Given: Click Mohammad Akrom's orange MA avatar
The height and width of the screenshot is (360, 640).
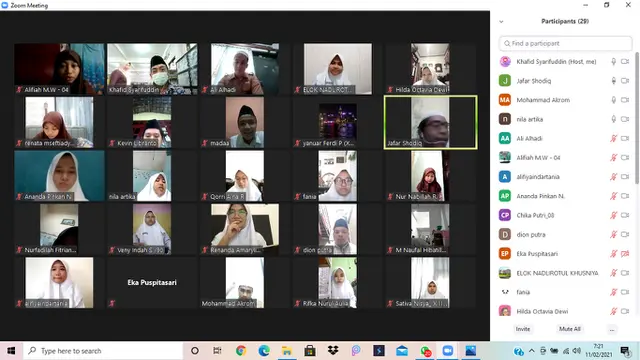Looking at the screenshot, I should [x=505, y=100].
